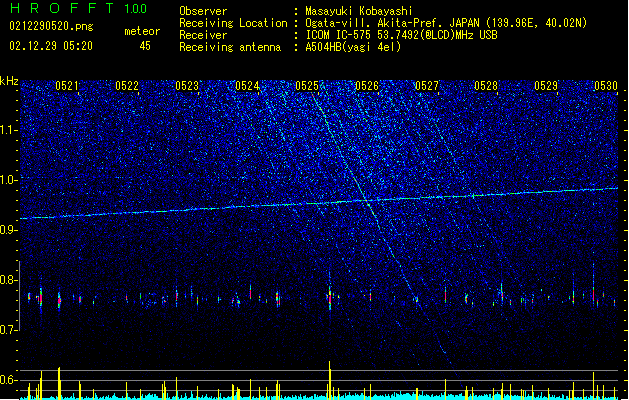
Task: Click the ICOM IC-575 53.7492 MHz USB text
Action: coord(401,35)
